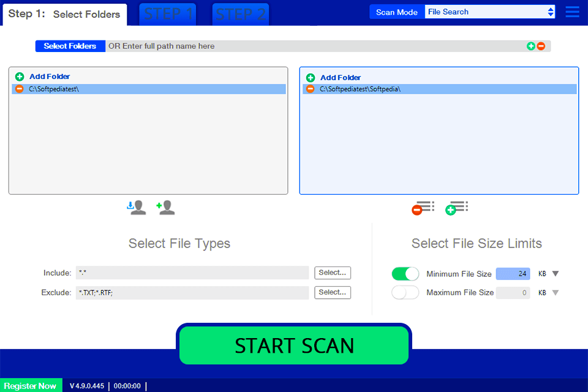Click the add-user icon with green plus
Screen dimensions: 588x392
click(x=164, y=207)
